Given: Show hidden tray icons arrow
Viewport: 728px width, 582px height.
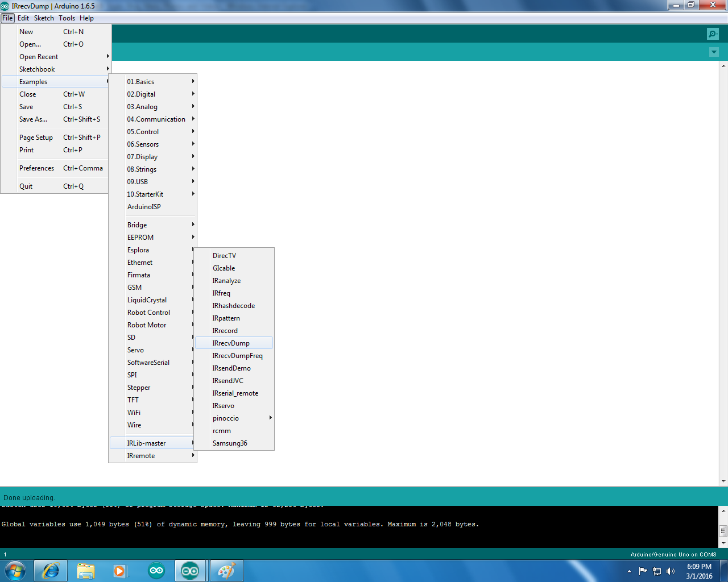Looking at the screenshot, I should pyautogui.click(x=629, y=571).
